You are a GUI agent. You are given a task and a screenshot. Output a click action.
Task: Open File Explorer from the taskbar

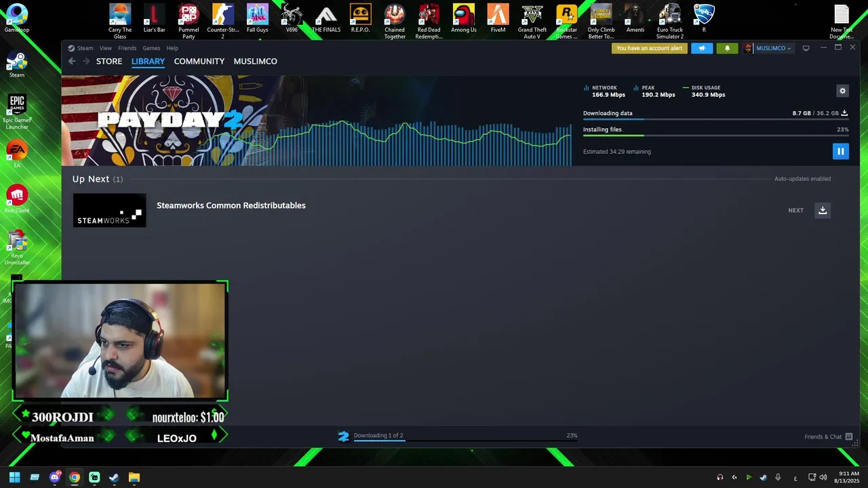pos(134,477)
